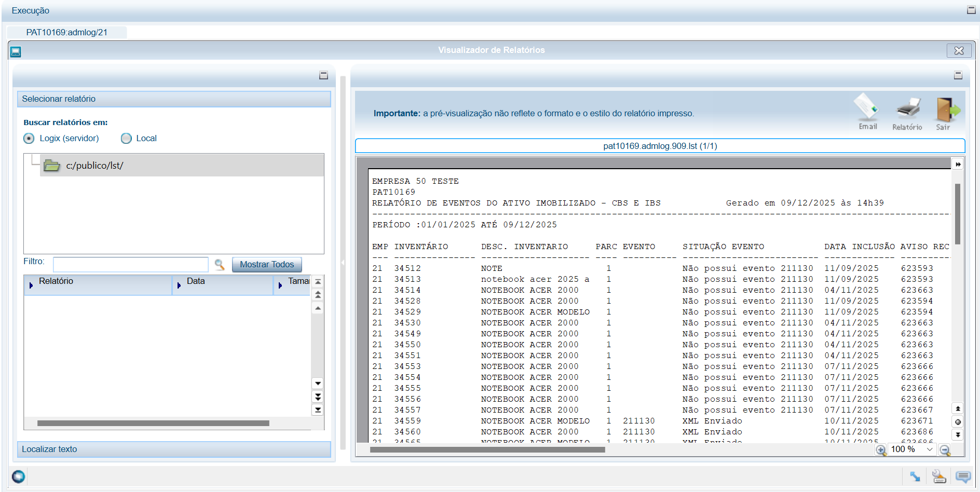Viewport: 980px width, 492px height.
Task: Click the 'NOTE' description in row 34512
Action: click(x=492, y=268)
